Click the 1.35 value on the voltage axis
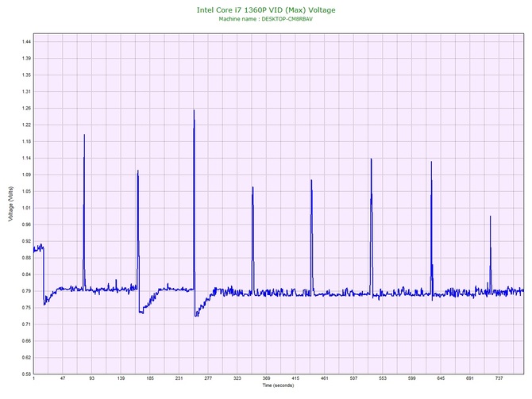The width and height of the screenshot is (532, 399). pos(26,75)
